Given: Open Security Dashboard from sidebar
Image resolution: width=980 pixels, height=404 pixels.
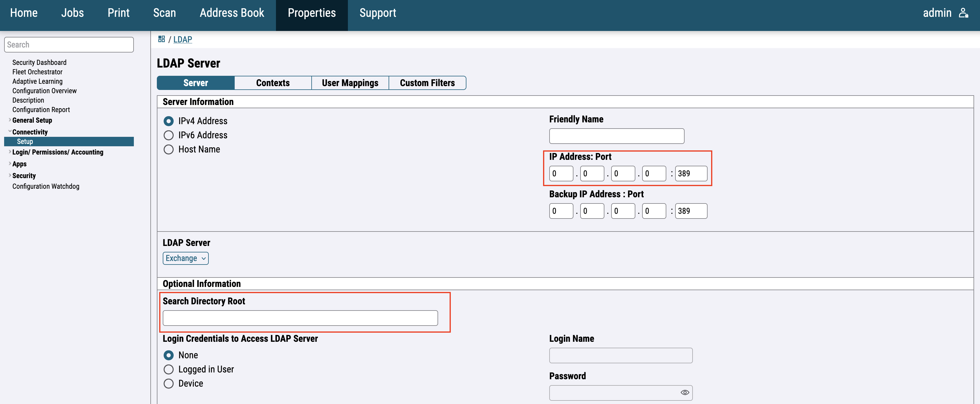Looking at the screenshot, I should tap(39, 63).
